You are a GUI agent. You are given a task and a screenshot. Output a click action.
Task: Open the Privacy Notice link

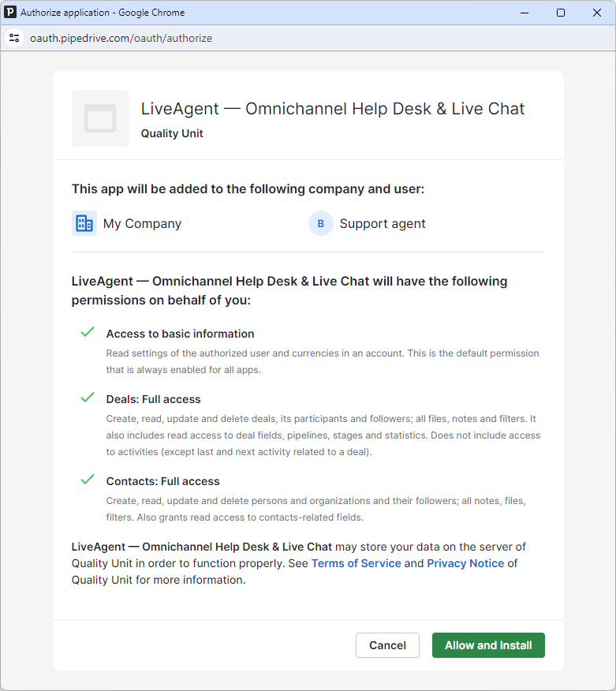pos(465,563)
